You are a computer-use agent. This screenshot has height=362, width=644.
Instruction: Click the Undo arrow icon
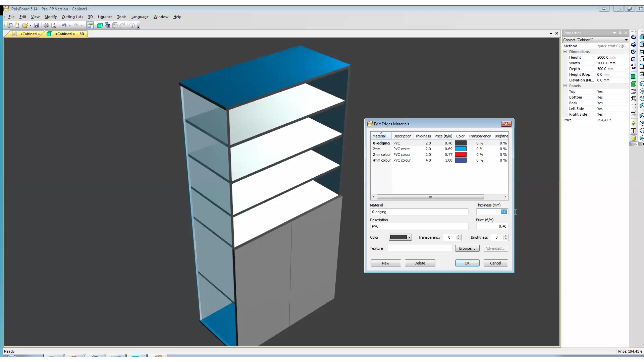pyautogui.click(x=64, y=25)
